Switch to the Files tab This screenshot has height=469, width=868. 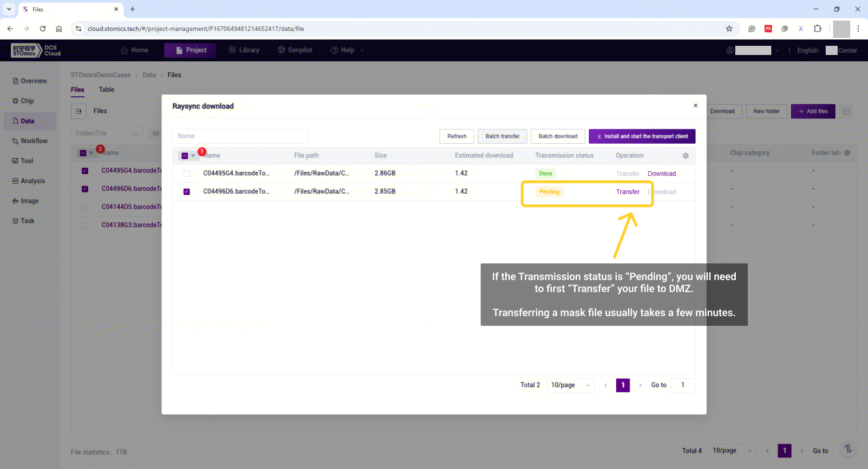click(x=77, y=90)
